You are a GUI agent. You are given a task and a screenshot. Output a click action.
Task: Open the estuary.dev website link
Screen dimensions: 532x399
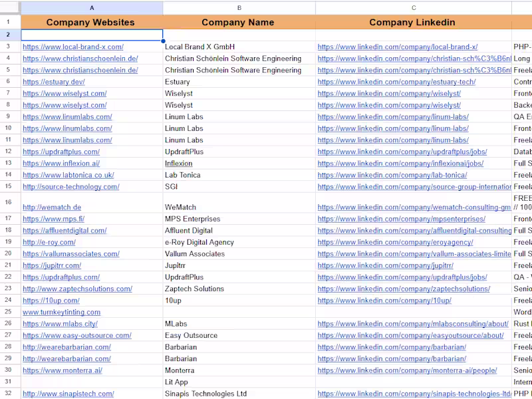coord(54,82)
